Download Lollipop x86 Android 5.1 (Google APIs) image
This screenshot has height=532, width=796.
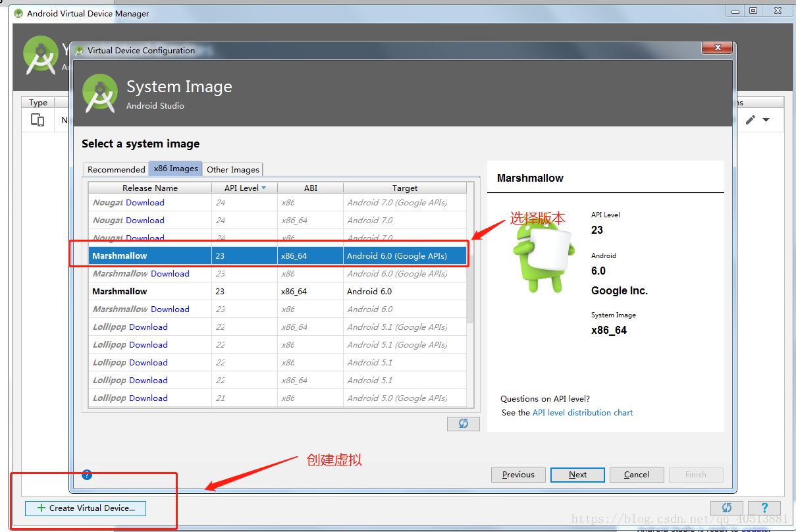coord(148,344)
